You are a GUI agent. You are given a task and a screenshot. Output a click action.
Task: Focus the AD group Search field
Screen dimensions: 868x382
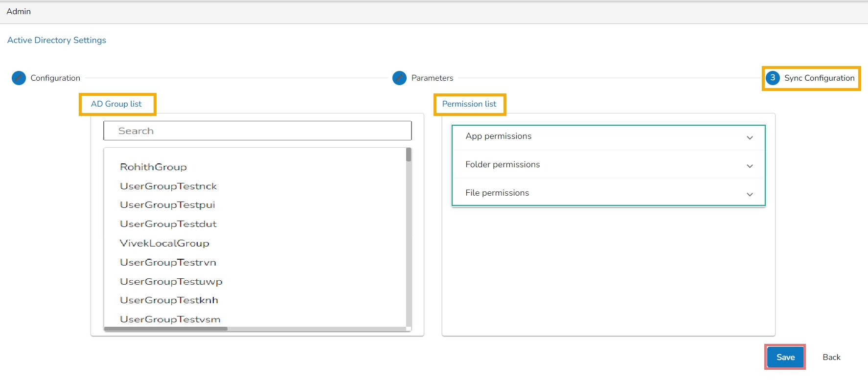click(x=257, y=131)
